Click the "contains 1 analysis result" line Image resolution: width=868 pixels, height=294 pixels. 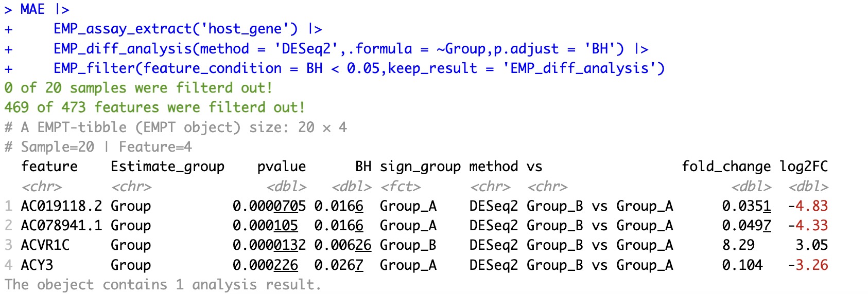click(x=163, y=285)
